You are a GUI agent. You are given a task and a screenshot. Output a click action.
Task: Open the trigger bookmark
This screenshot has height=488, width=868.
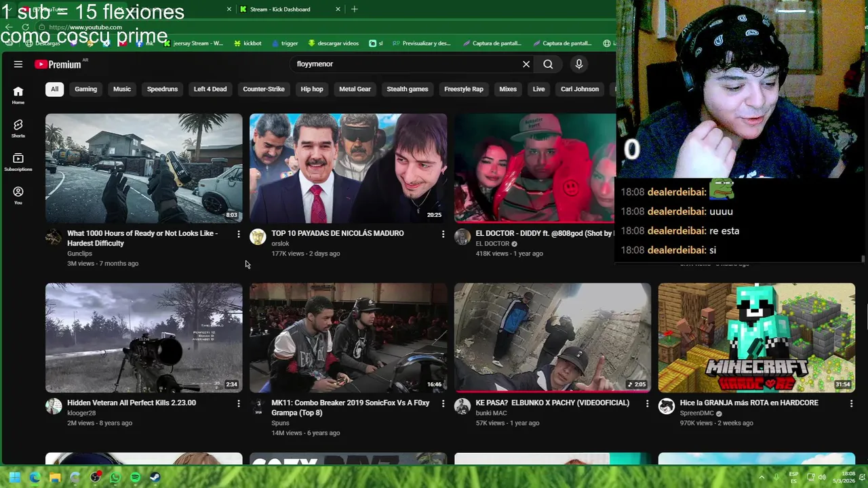(285, 43)
